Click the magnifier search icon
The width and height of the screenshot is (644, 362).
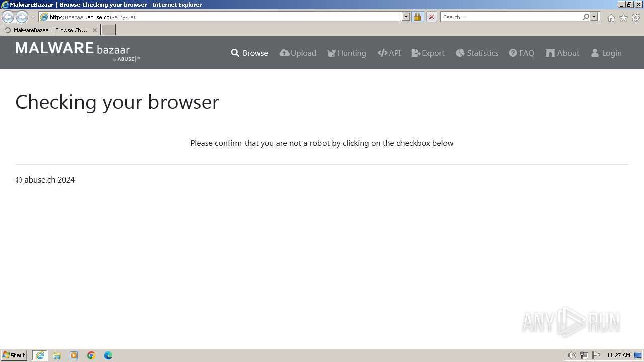tap(586, 17)
